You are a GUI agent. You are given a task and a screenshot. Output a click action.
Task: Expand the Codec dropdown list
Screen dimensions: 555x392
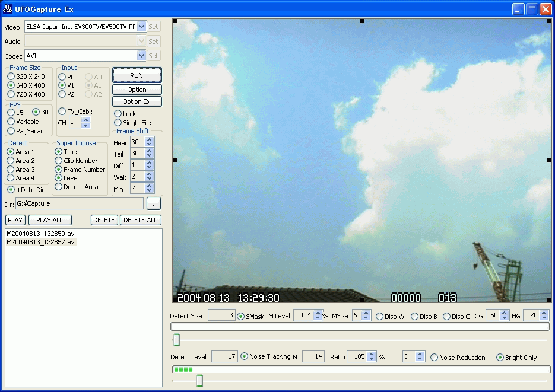(141, 56)
